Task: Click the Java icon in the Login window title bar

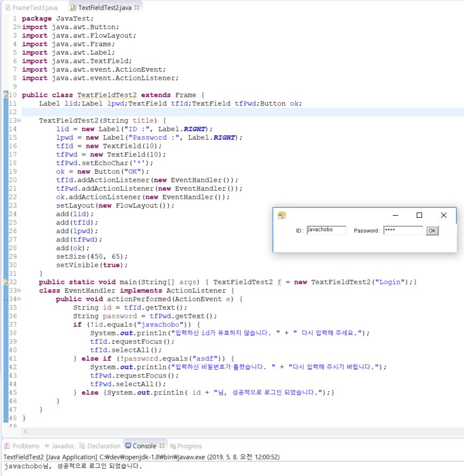Action: click(x=282, y=215)
